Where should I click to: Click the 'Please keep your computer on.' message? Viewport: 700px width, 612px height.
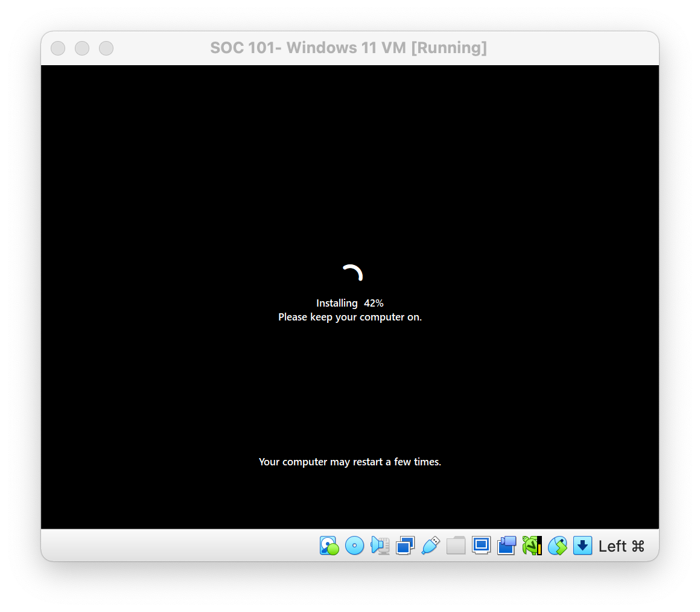pos(350,317)
